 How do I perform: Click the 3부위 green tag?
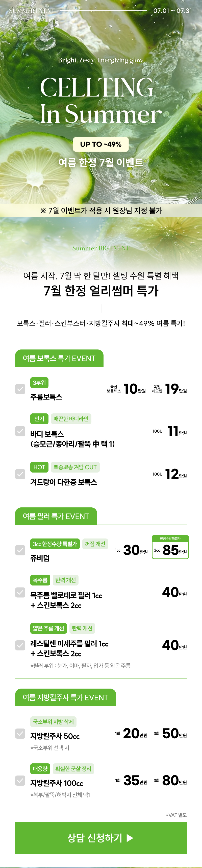(39, 383)
